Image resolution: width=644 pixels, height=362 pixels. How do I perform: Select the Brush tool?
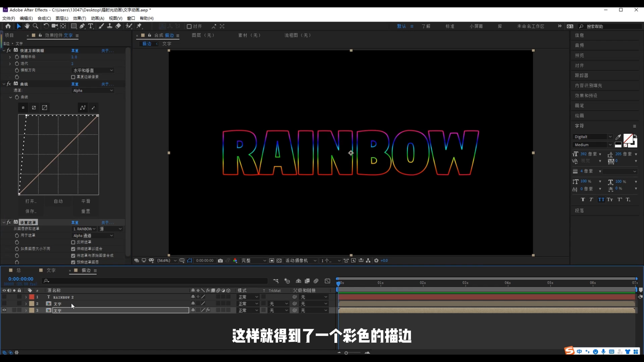click(x=101, y=26)
